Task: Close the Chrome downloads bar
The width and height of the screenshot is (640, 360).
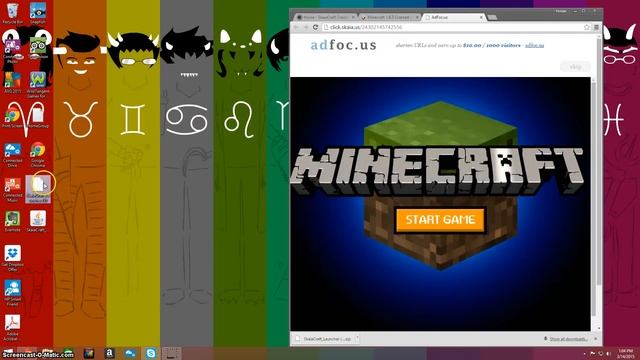Action: tap(596, 339)
